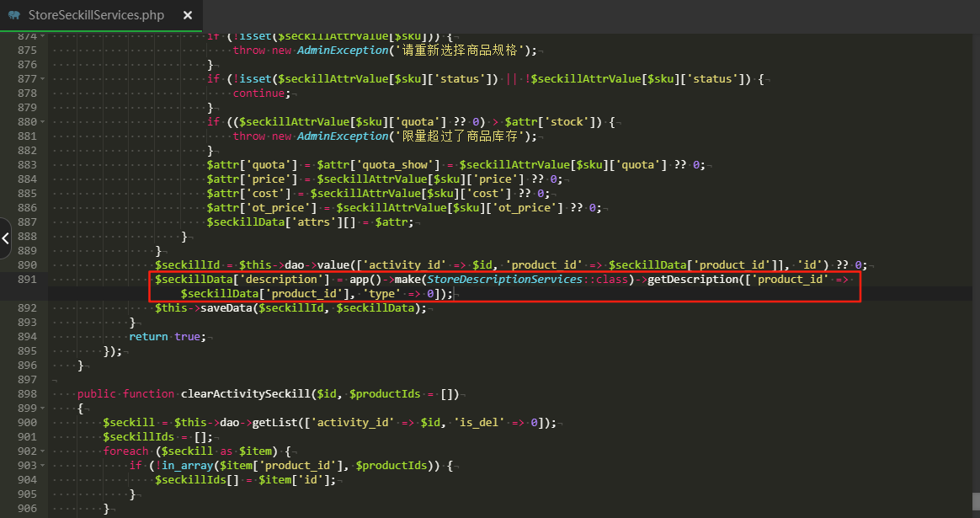980x518 pixels.
Task: Fold the foreach loop at line 902
Action: tap(43, 451)
